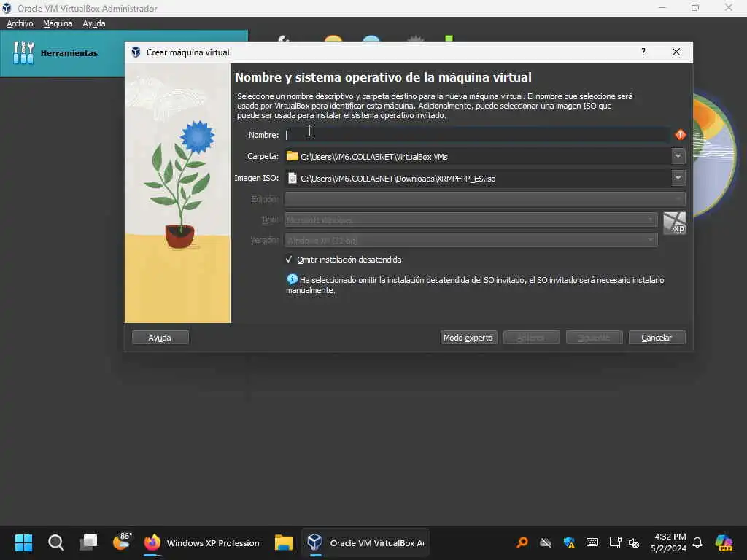747x560 pixels.
Task: Click the red warning icon beside Nombre field
Action: (x=681, y=135)
